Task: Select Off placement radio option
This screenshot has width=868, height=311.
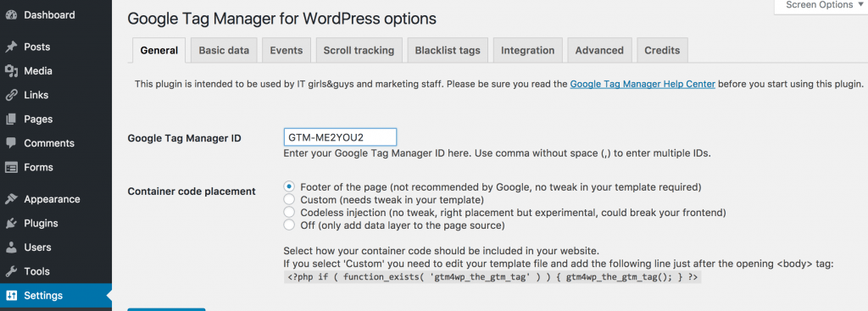Action: [288, 225]
